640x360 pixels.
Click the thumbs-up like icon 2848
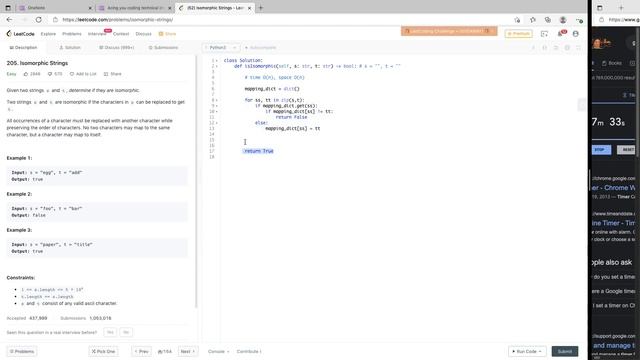coord(26,74)
